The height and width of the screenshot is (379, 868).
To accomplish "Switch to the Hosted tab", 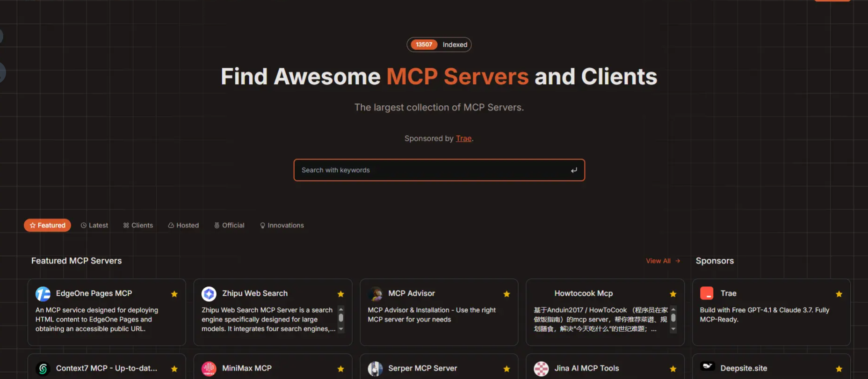I will click(x=183, y=225).
